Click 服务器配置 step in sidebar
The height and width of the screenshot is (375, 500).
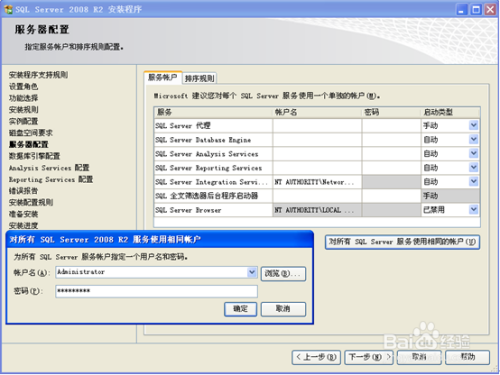coord(29,144)
